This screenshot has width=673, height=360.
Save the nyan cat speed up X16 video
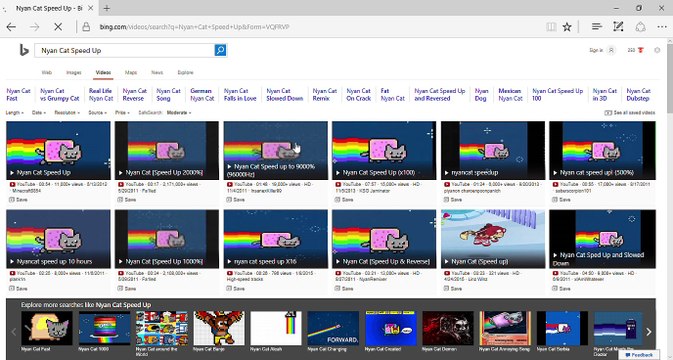(x=236, y=288)
